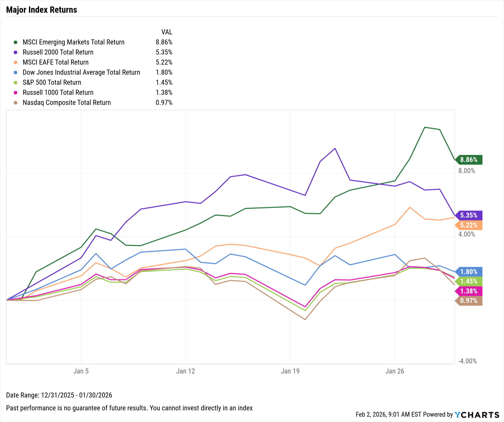504x422 pixels.
Task: Click the Jan 12 x-axis date label
Action: click(x=185, y=371)
